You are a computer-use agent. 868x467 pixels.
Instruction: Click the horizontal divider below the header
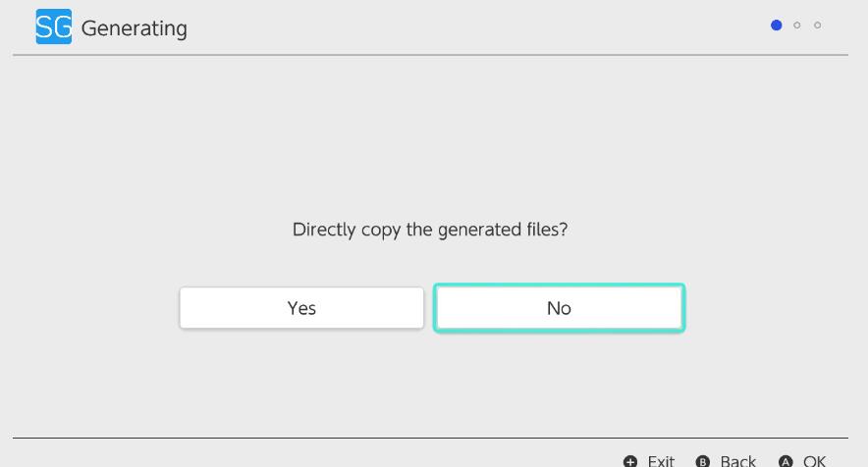pos(430,55)
